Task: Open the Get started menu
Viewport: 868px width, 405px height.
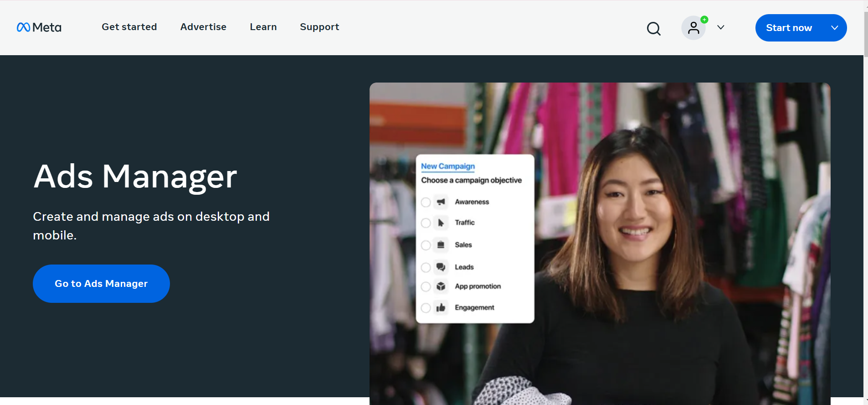Action: click(x=129, y=27)
